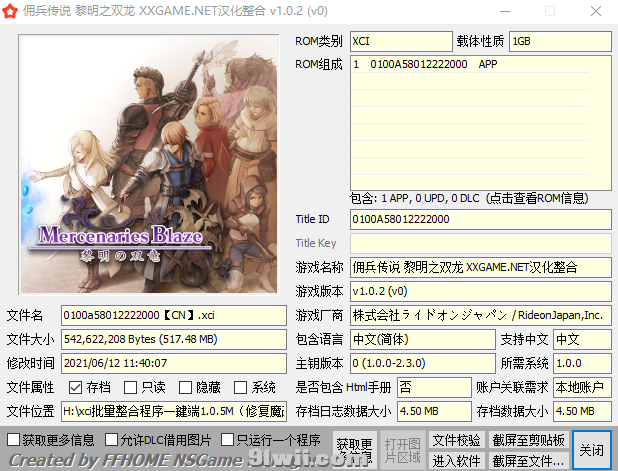Toggle the 存档 file attribute checkbox
Screen dimensions: 618x471
[x=76, y=387]
